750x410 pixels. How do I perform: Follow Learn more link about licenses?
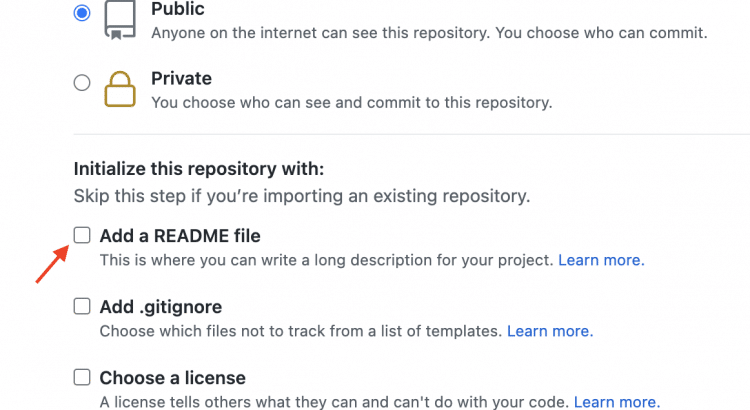(x=616, y=402)
